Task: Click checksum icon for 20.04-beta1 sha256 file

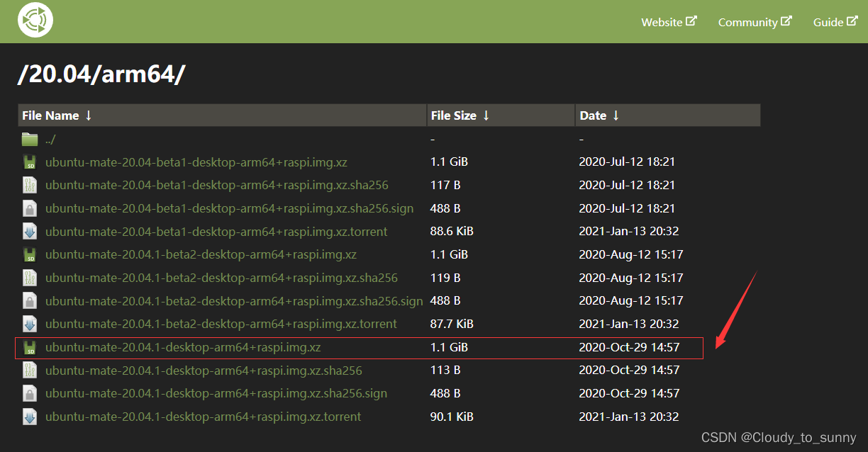Action: point(29,185)
